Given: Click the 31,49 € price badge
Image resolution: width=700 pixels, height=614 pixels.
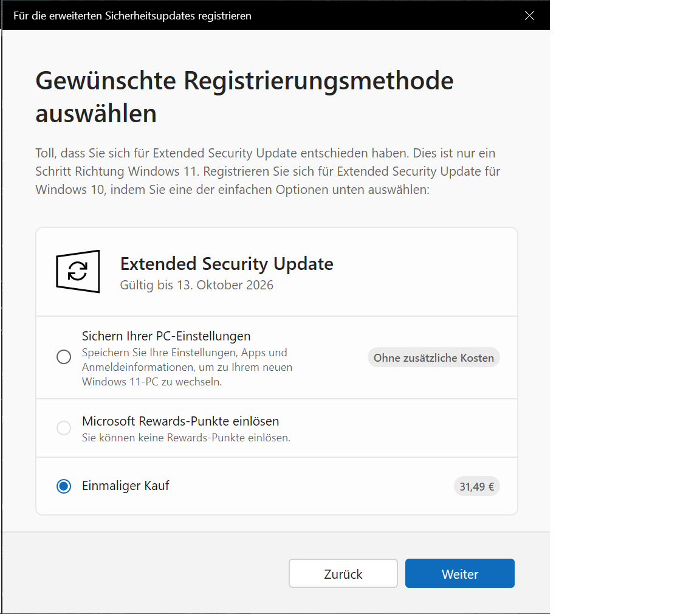Looking at the screenshot, I should [x=477, y=486].
